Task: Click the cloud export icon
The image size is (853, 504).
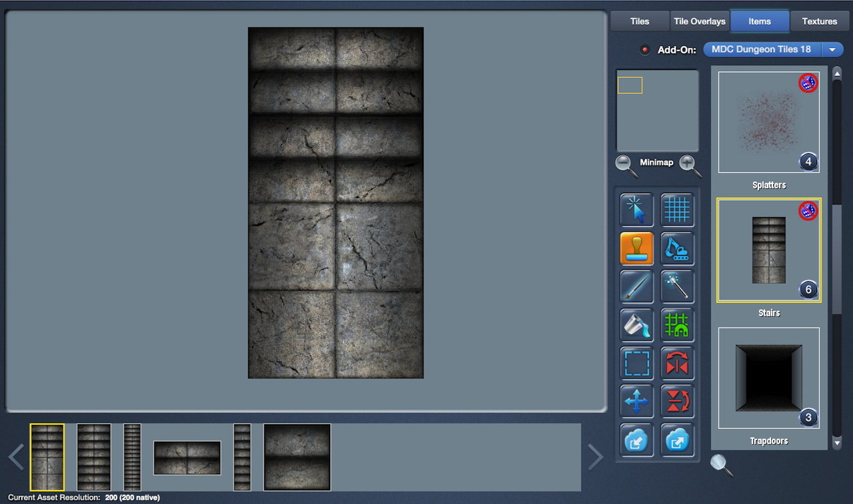Action: tap(677, 439)
